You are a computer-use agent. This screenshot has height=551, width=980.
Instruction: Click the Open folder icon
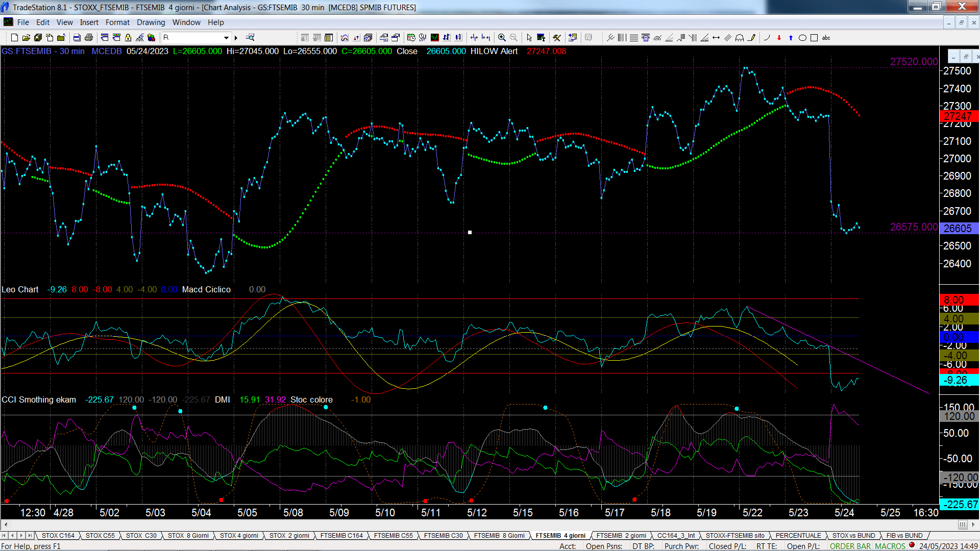(26, 38)
